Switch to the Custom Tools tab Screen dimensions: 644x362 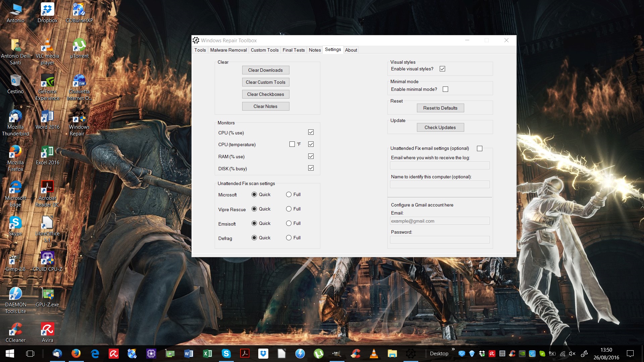[x=265, y=50]
